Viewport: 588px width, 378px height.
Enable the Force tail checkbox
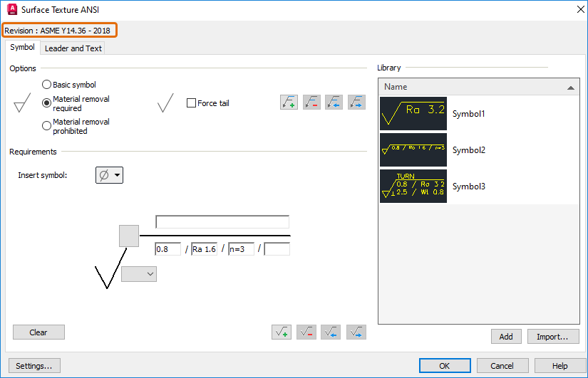(191, 103)
